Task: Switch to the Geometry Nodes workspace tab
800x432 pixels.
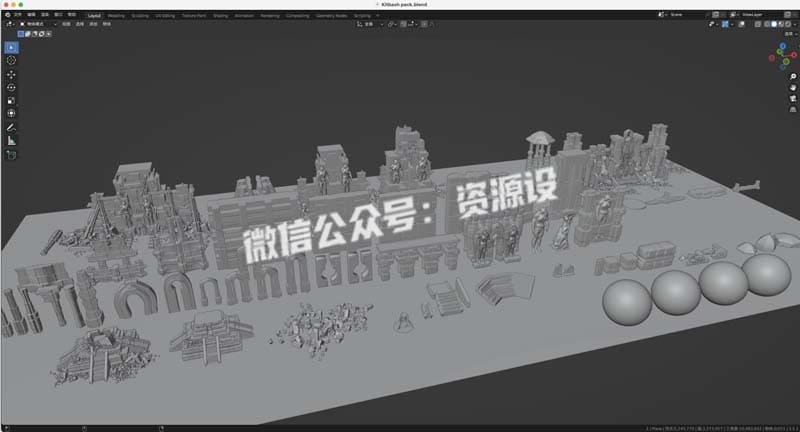Action: pyautogui.click(x=332, y=15)
